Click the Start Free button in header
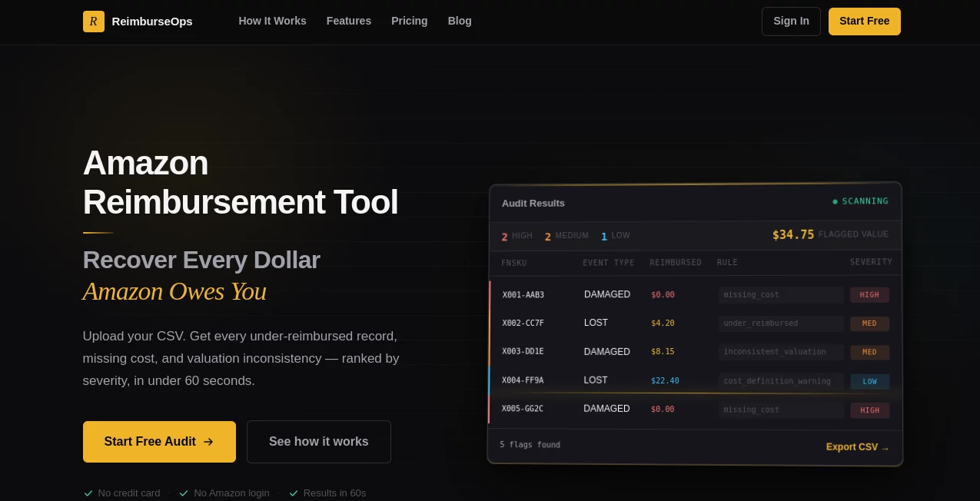Image resolution: width=980 pixels, height=501 pixels. [x=865, y=22]
